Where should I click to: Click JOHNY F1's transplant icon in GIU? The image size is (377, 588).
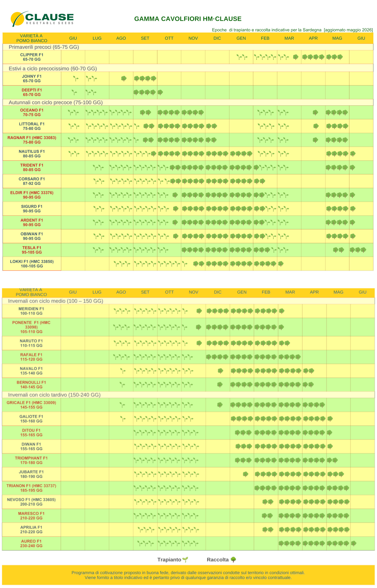[76, 78]
